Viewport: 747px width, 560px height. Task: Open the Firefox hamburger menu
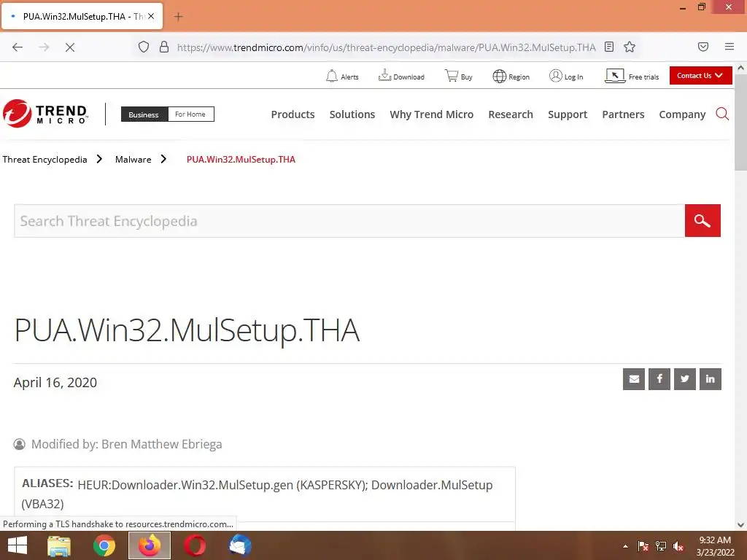pos(729,47)
